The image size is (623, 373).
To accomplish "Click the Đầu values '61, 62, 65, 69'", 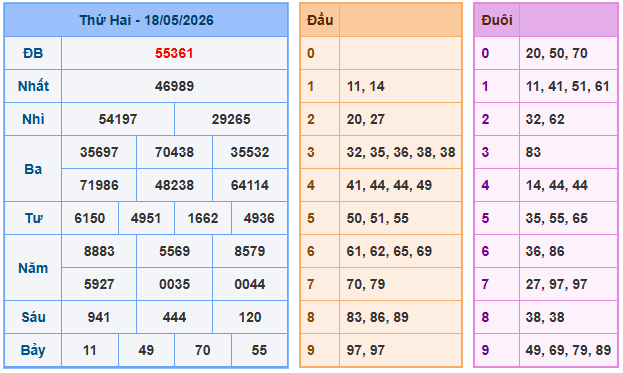I will 389,251.
